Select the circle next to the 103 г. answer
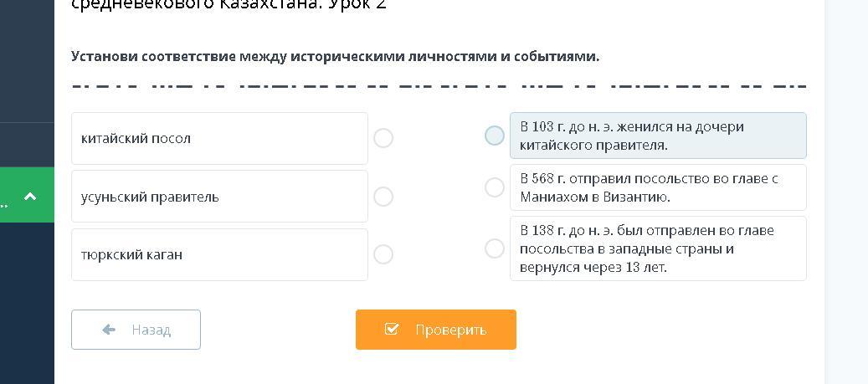 pos(495,136)
